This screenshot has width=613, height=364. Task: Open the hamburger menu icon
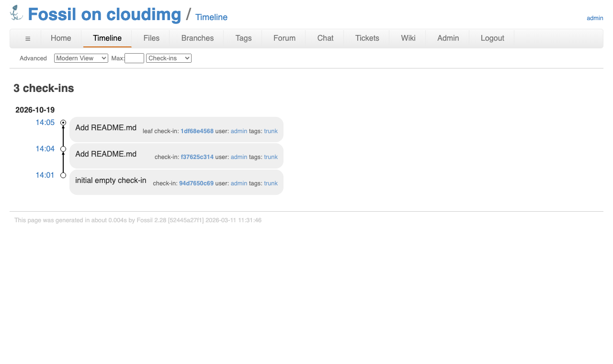click(x=28, y=38)
